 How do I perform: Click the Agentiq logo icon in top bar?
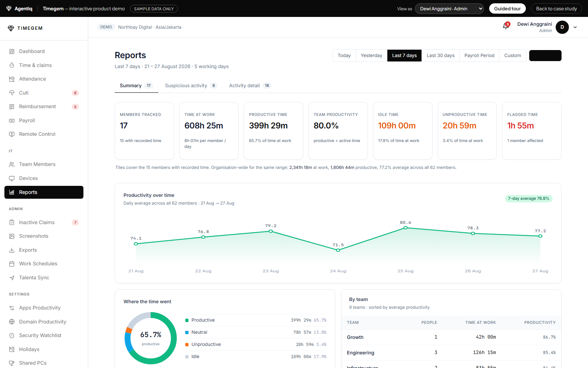point(9,8)
